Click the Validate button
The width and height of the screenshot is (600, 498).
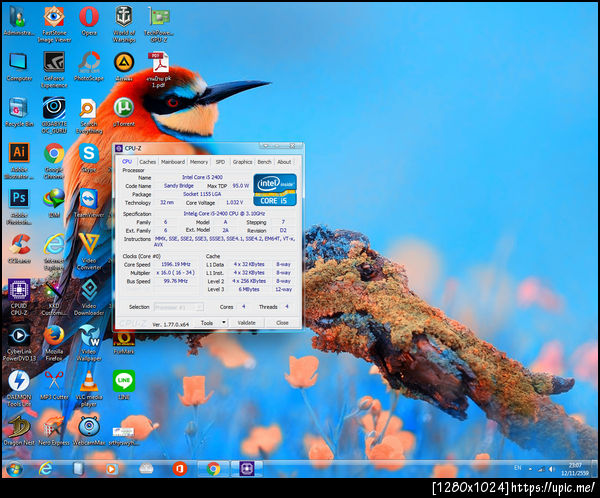point(246,323)
